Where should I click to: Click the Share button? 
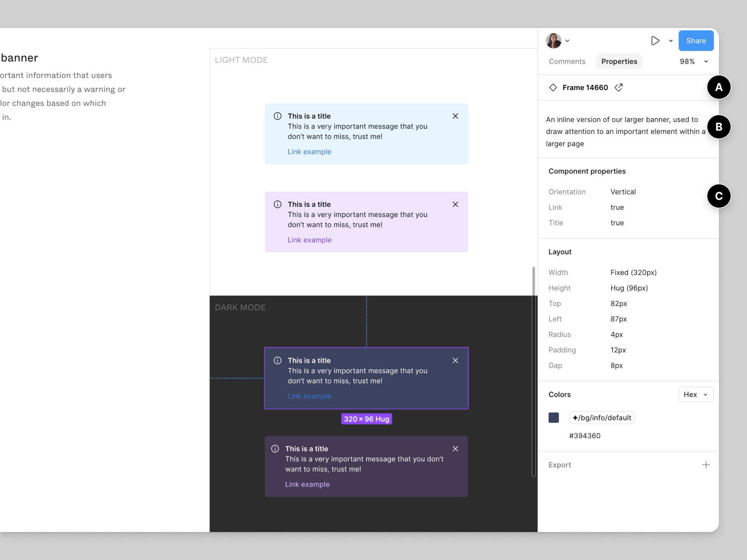(x=696, y=41)
